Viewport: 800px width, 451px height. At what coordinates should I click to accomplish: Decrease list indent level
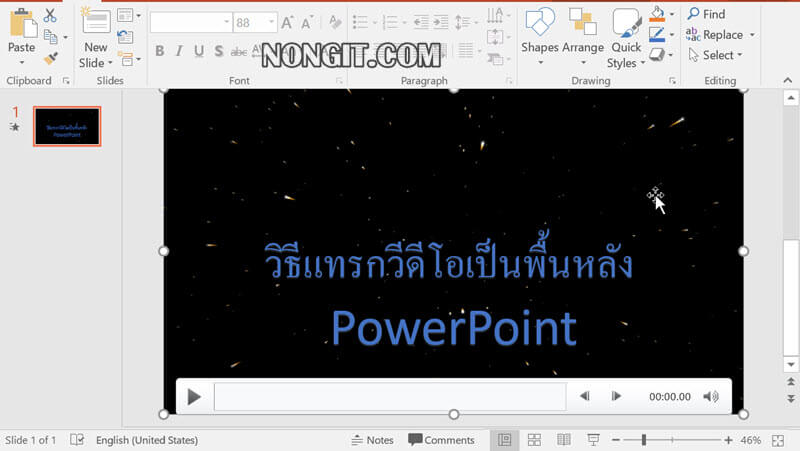click(421, 22)
